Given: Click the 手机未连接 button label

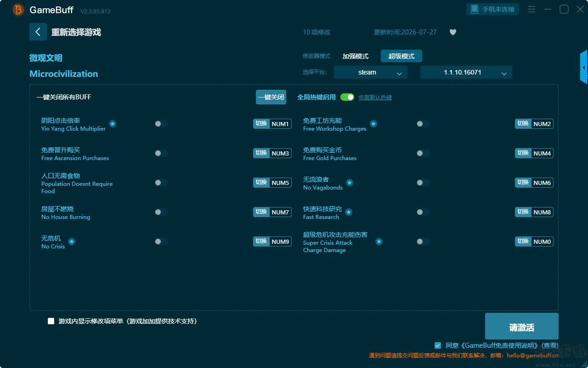Looking at the screenshot, I should point(498,9).
